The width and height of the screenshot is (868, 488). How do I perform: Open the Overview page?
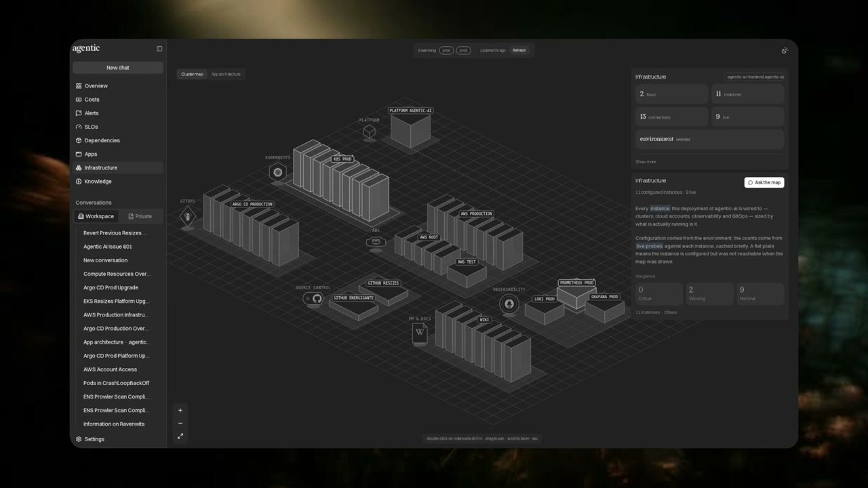pos(118,86)
